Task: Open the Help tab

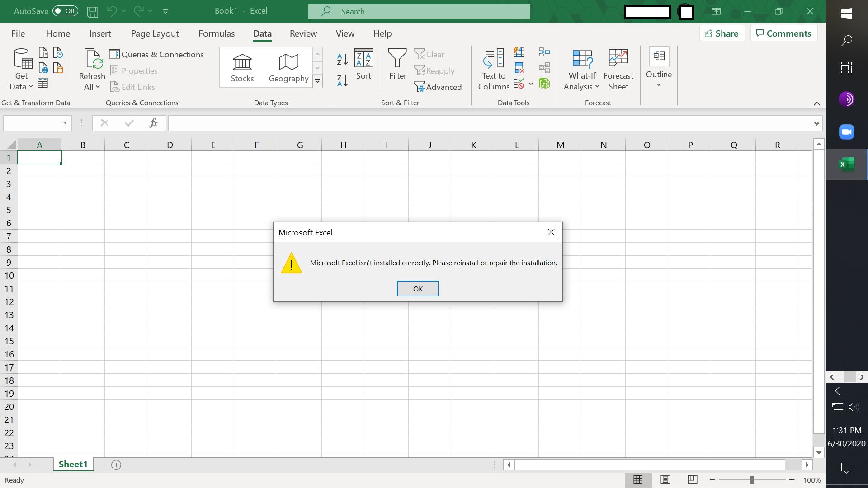Action: click(x=382, y=33)
